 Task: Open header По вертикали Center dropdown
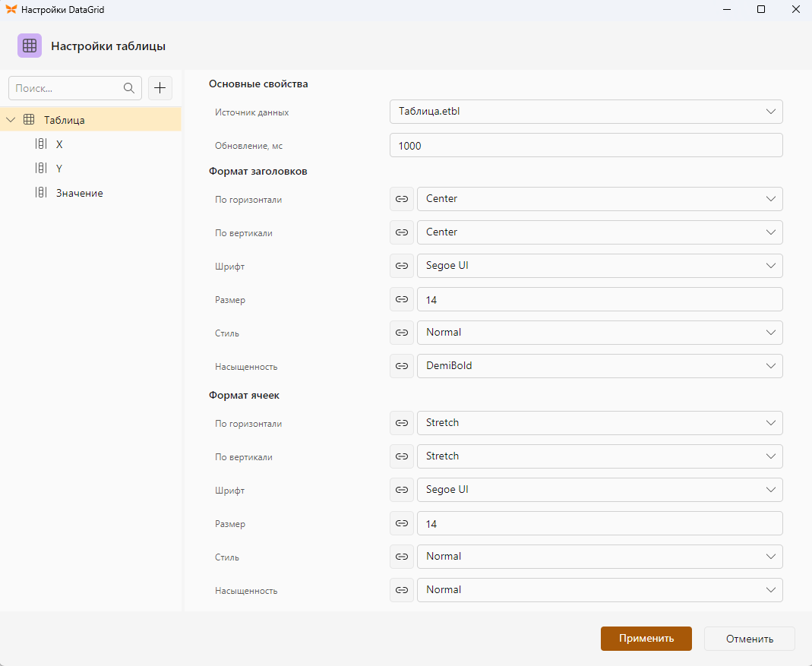[x=599, y=232]
